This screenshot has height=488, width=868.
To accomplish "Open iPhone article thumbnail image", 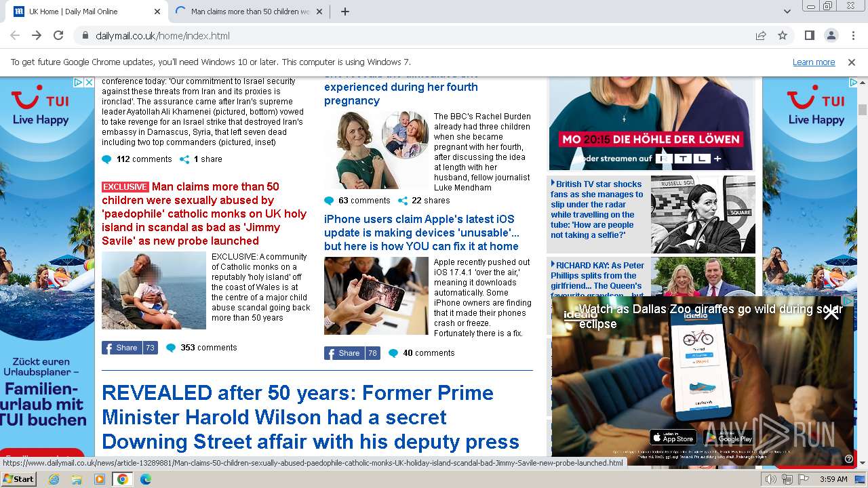I will coord(376,296).
